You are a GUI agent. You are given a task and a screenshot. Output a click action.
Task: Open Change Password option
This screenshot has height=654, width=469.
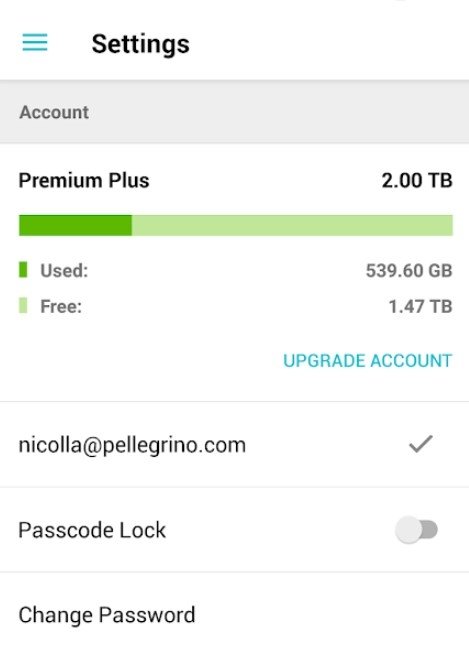click(234, 615)
